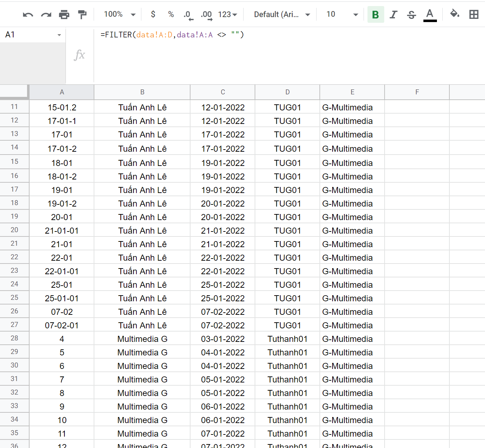Select column F header
The width and height of the screenshot is (485, 448).
pos(417,92)
